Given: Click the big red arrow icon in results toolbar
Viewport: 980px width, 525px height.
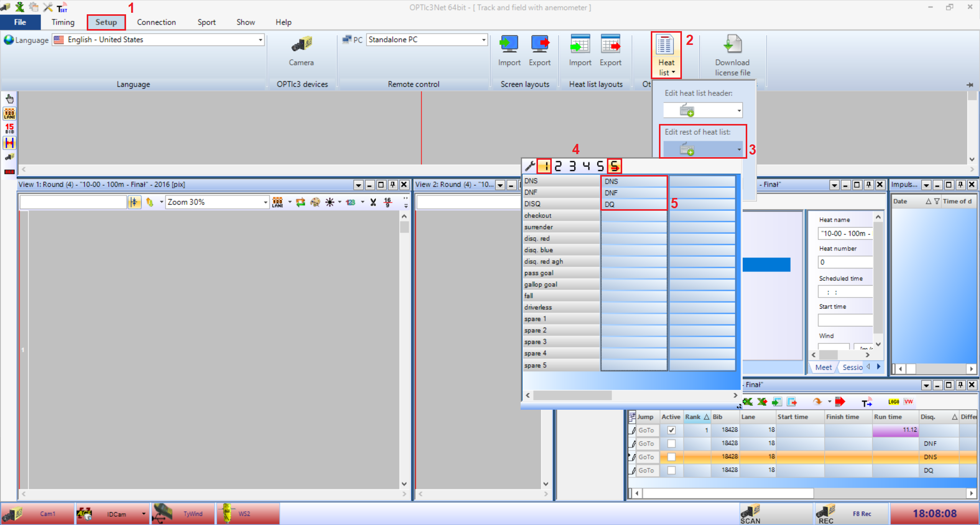Looking at the screenshot, I should (840, 402).
